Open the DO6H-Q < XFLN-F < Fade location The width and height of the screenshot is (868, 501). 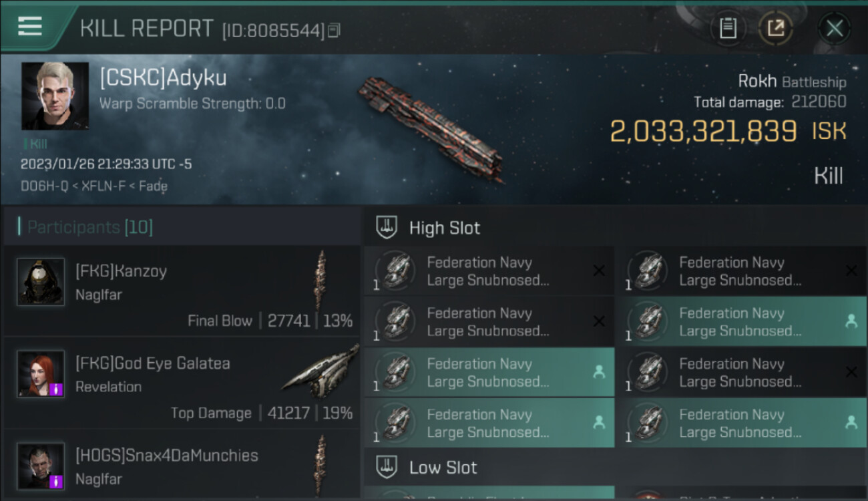pos(93,186)
